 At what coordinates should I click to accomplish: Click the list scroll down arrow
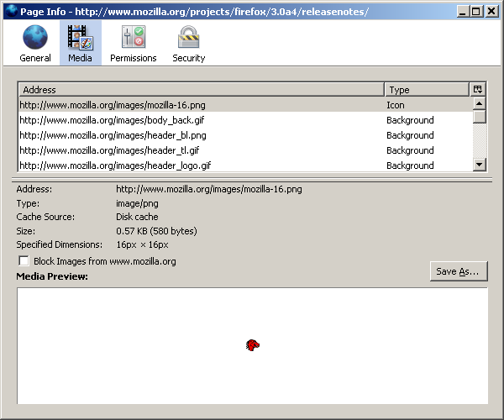coord(480,165)
